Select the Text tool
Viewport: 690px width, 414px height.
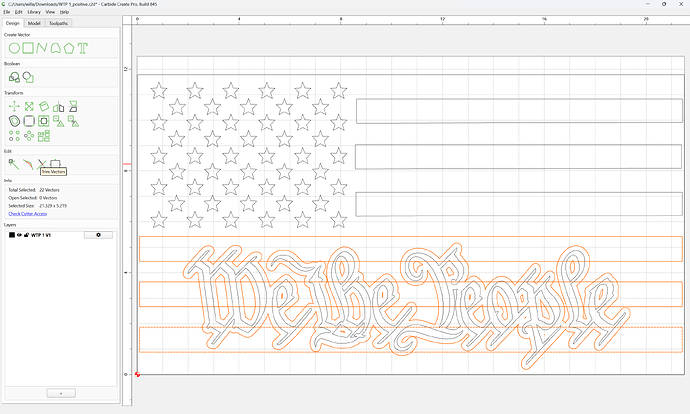coord(83,48)
